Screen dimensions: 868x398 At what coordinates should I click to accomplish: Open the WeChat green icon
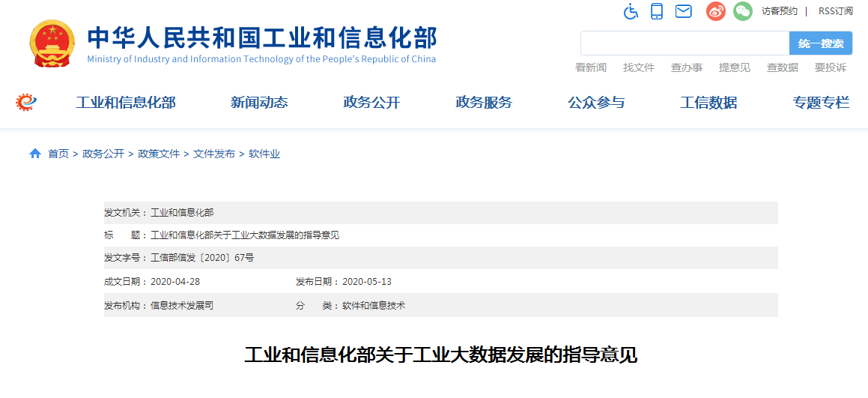[743, 11]
